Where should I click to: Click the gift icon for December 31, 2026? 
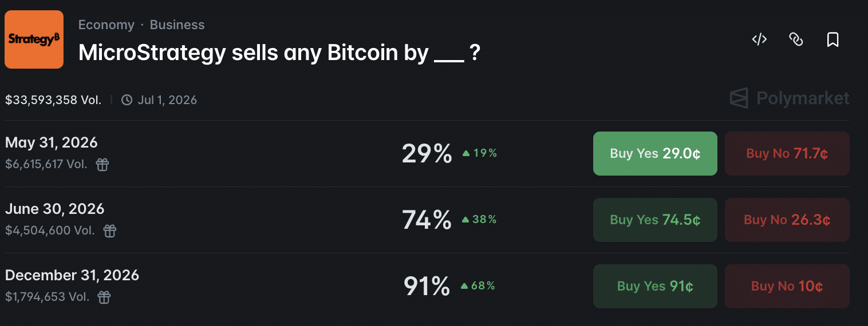tap(104, 297)
